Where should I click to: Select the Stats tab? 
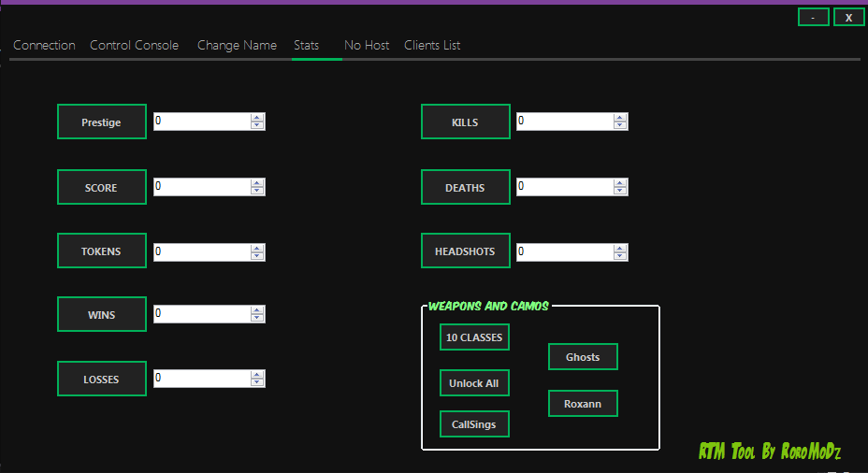pos(306,46)
